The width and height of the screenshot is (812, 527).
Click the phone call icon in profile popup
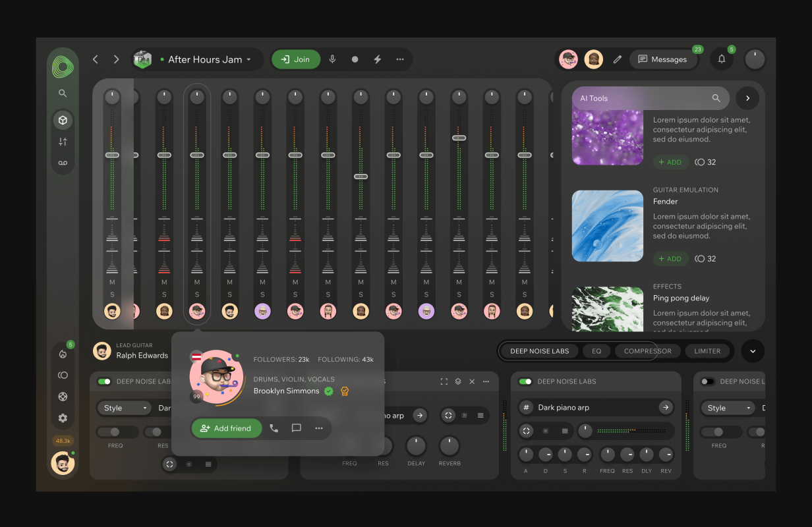(x=274, y=428)
